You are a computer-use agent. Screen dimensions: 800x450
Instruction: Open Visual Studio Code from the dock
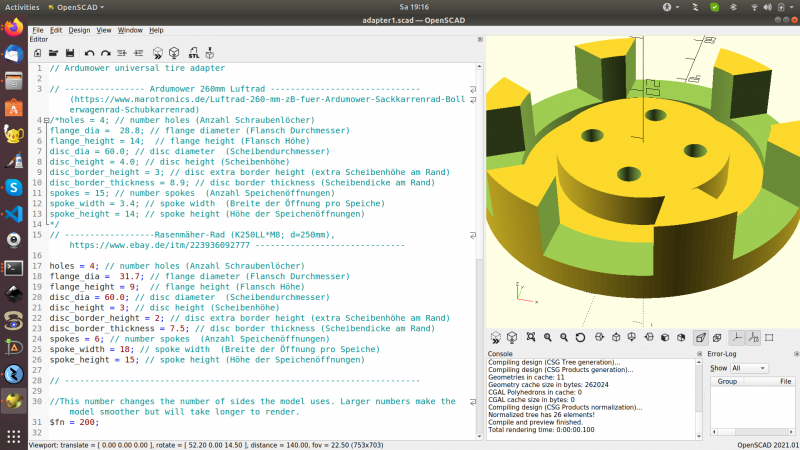[14, 214]
